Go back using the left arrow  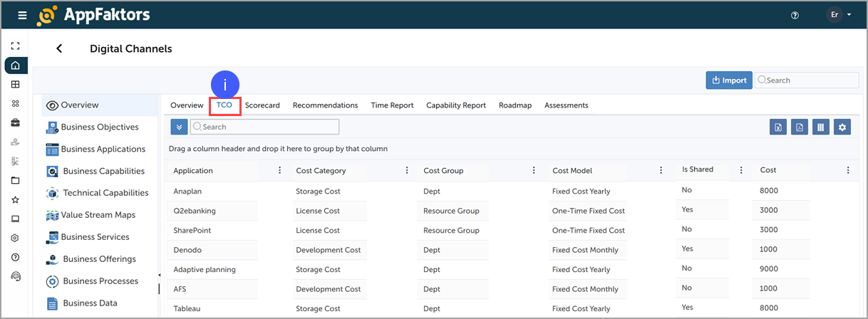pos(59,48)
